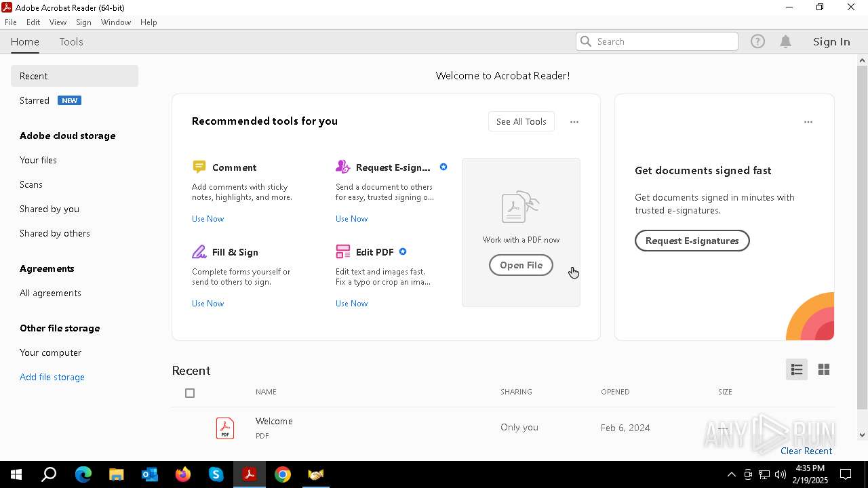Screen dimensions: 868x488
Task: Click Use Now under Fill & Sign
Action: click(208, 304)
